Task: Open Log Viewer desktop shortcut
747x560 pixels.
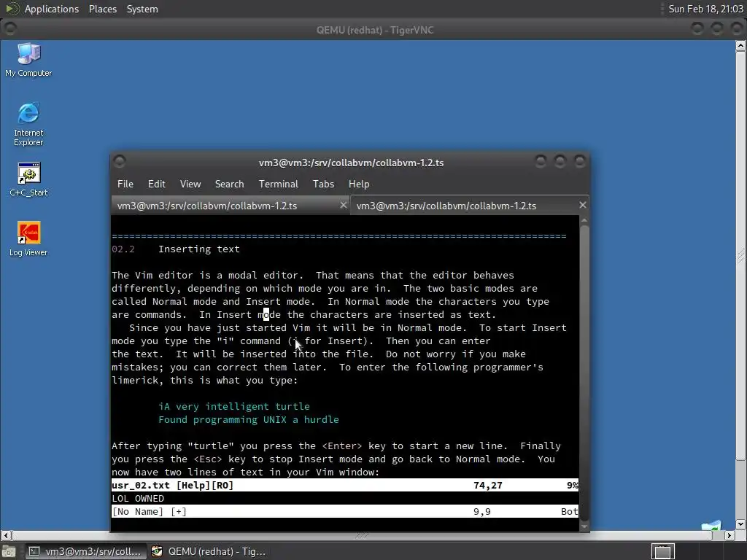Action: click(28, 238)
